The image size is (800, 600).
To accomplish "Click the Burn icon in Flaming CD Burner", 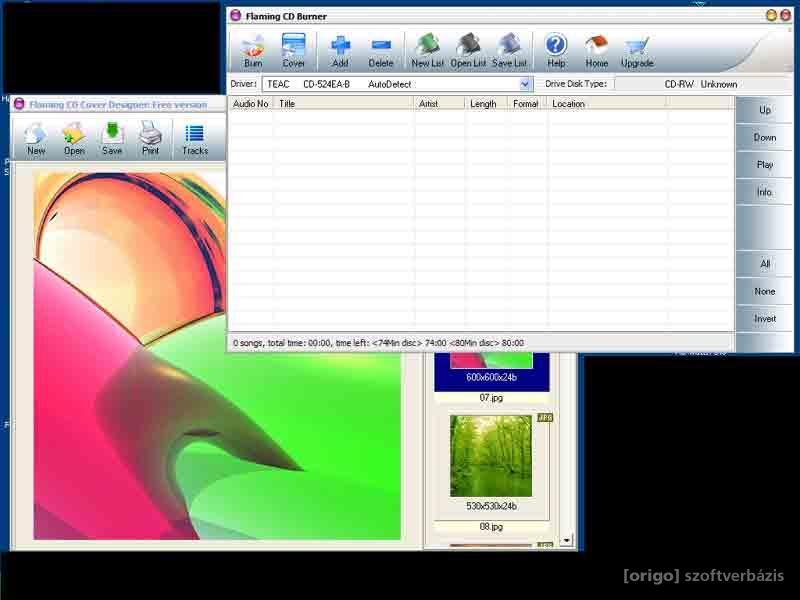I will click(x=253, y=51).
